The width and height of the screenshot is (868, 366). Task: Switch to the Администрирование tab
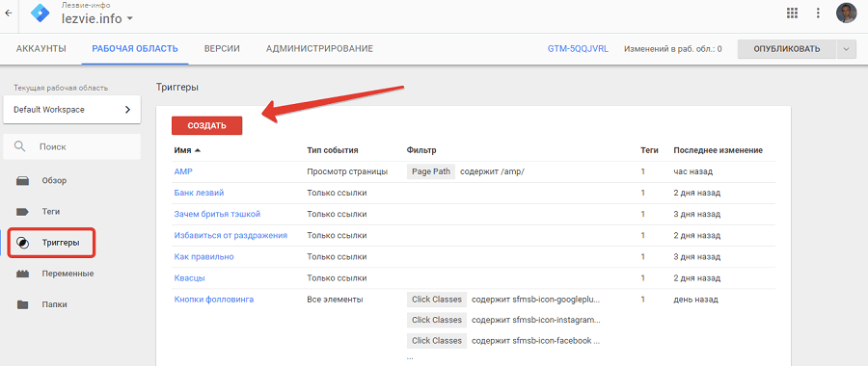pyautogui.click(x=319, y=49)
